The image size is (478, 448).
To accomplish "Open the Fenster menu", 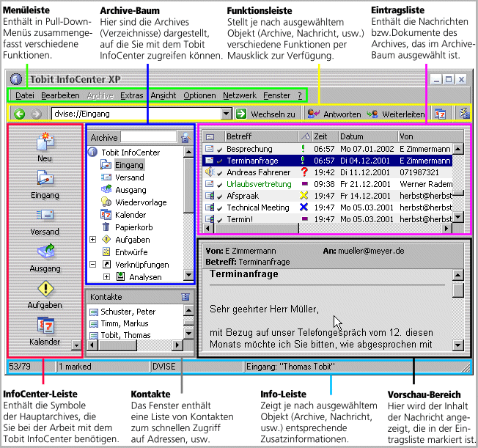I will (277, 95).
